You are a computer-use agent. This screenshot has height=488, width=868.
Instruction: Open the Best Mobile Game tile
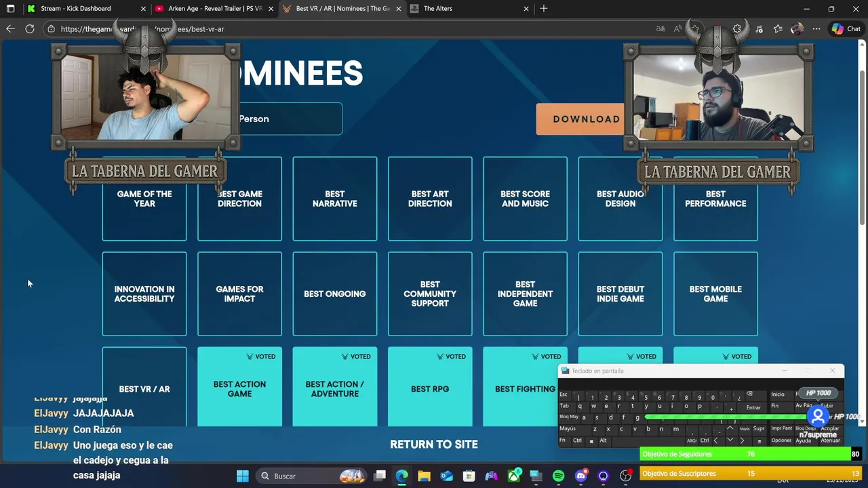click(x=715, y=293)
